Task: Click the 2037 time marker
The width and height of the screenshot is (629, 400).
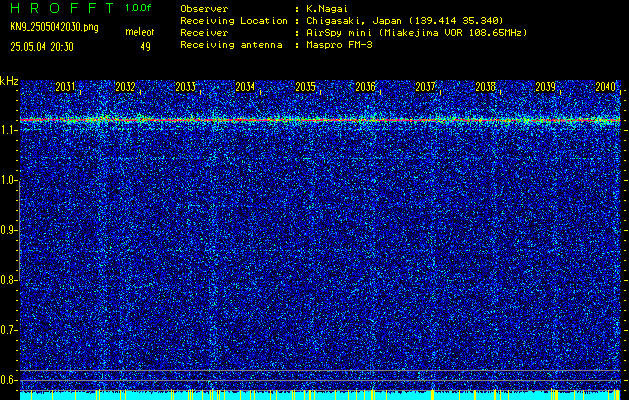Action: point(425,87)
